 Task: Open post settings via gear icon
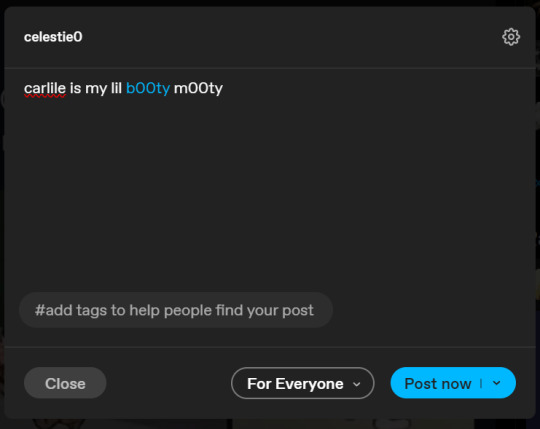(511, 36)
